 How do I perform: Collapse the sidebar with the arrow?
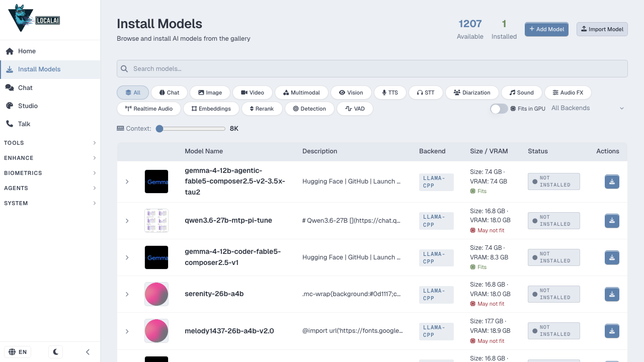coord(88,352)
